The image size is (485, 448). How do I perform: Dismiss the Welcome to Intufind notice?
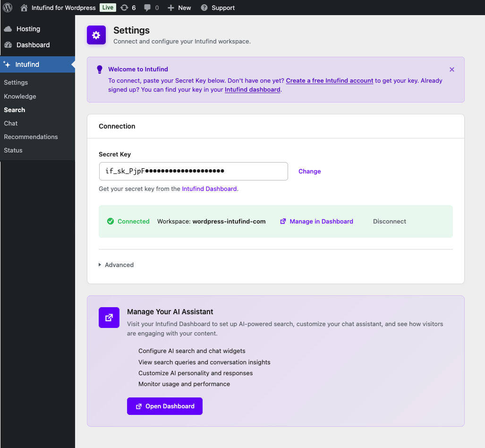(451, 69)
